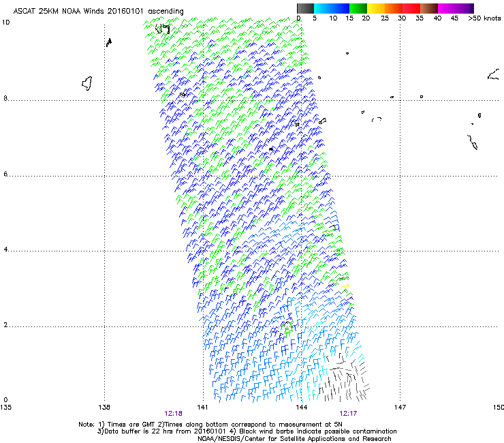Select the cyan-blue 5-15 knots legend segment
The height and width of the screenshot is (443, 504).
pyautogui.click(x=332, y=8)
